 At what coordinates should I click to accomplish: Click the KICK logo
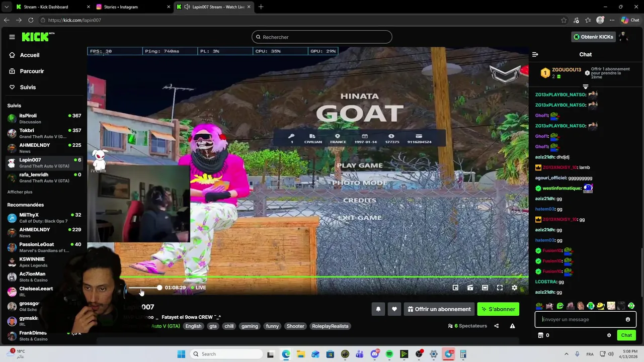point(38,37)
